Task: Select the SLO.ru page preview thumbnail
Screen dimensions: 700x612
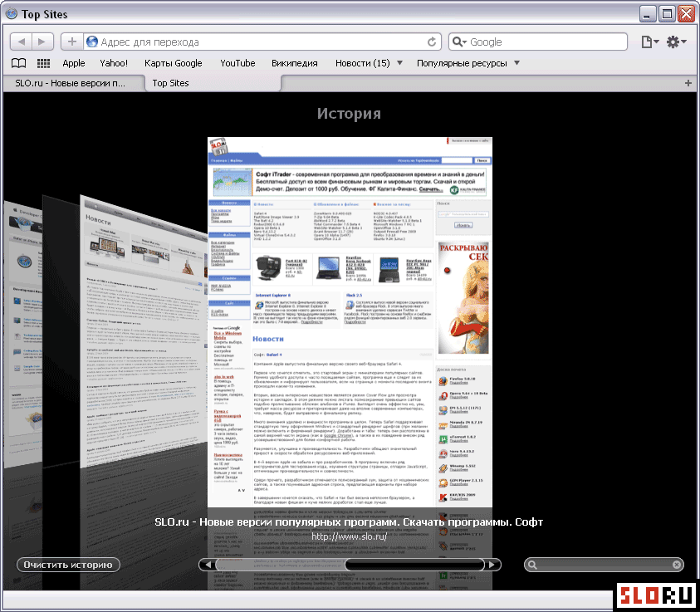Action: tap(350, 321)
